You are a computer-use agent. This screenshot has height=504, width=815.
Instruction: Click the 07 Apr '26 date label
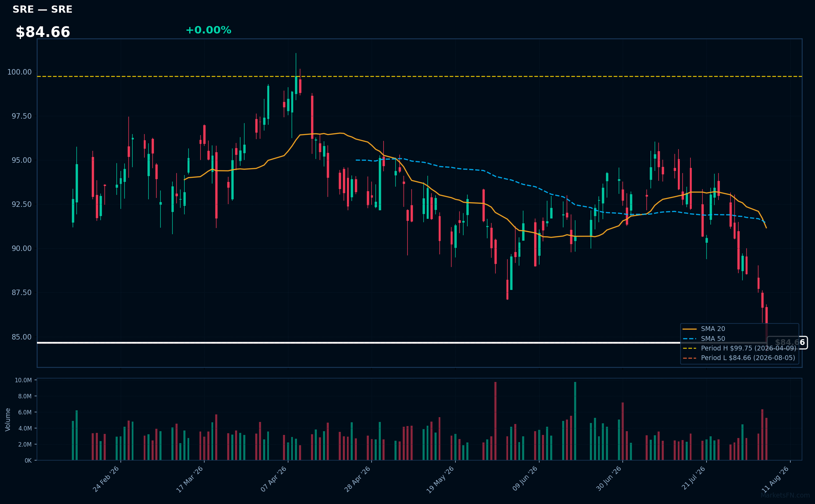pos(273,479)
